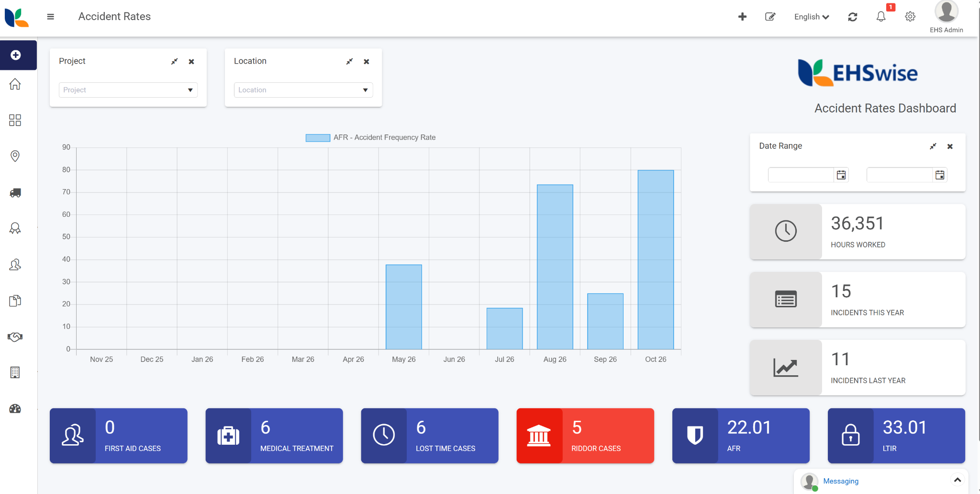
Task: Expand the Messaging panel chevron
Action: (x=958, y=480)
